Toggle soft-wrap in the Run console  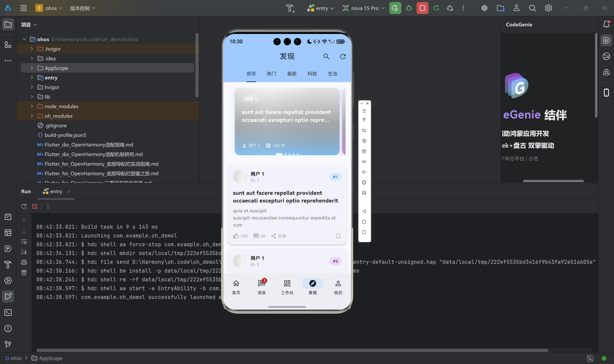coord(24,242)
